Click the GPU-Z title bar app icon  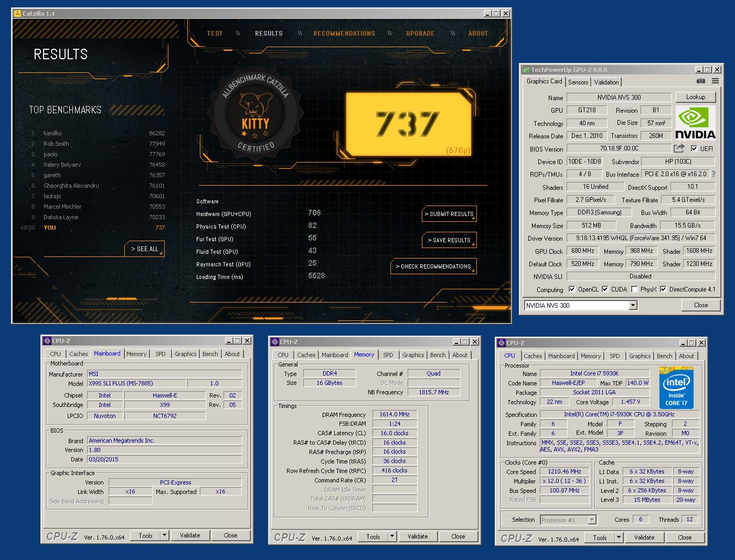tap(526, 70)
